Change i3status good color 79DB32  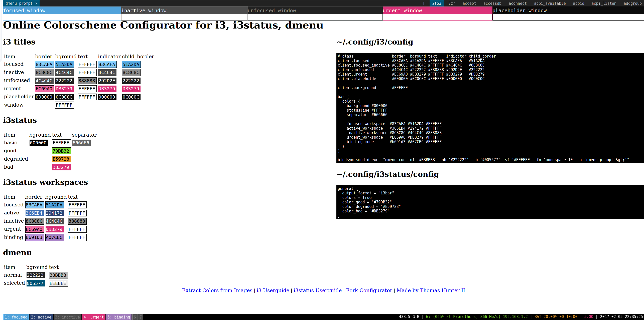tap(61, 151)
